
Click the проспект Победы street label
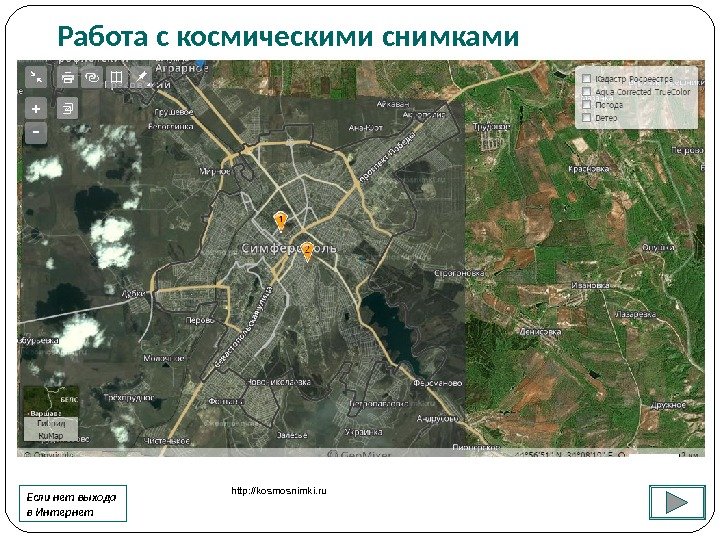(x=388, y=157)
